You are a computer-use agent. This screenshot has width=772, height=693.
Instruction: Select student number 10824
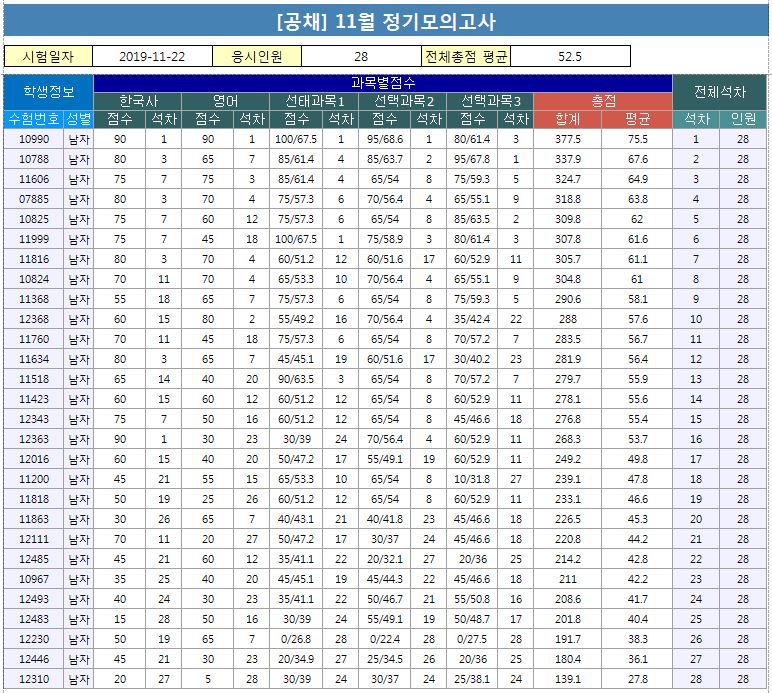(x=33, y=279)
